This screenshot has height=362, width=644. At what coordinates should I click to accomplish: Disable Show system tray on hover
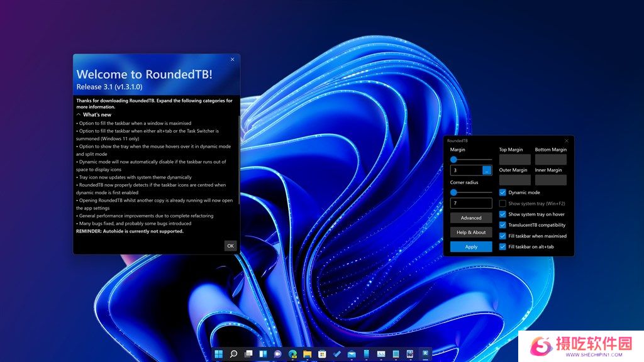[x=502, y=214]
